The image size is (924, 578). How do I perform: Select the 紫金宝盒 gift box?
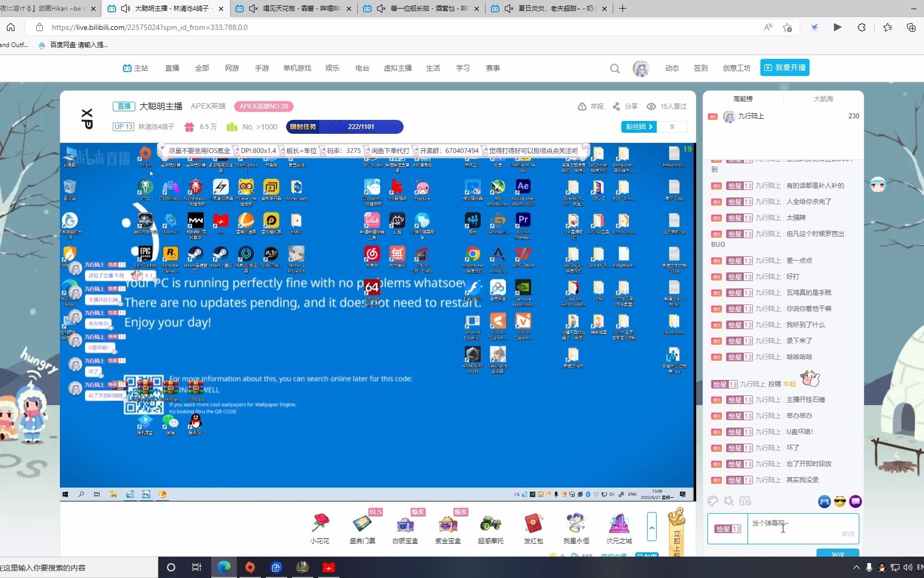click(x=448, y=523)
